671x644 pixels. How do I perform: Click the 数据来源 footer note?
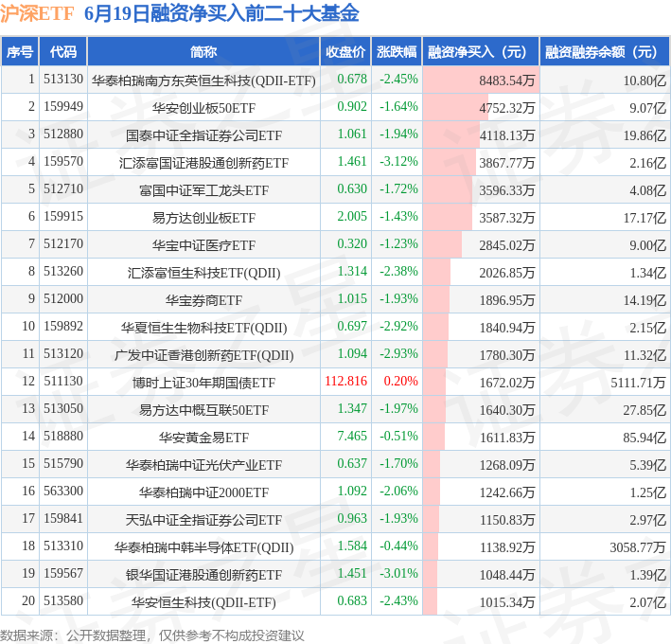pos(152,635)
